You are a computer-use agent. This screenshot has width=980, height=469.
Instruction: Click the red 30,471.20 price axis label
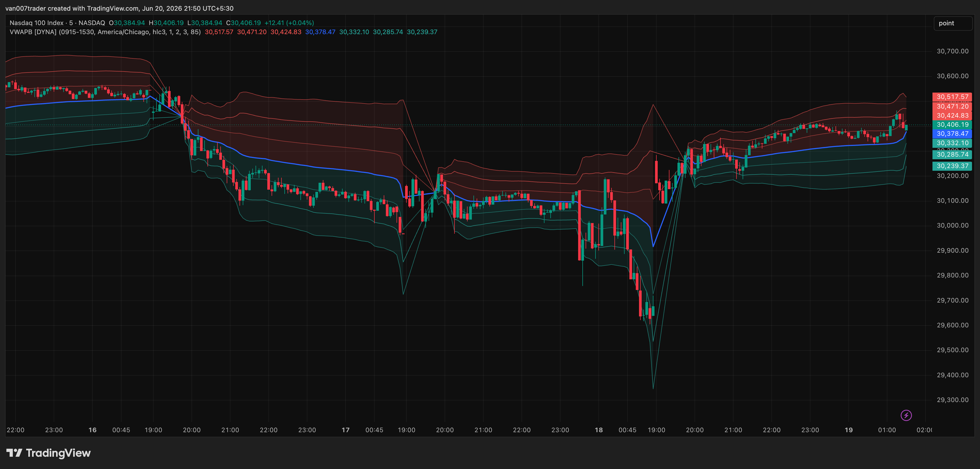(952, 106)
